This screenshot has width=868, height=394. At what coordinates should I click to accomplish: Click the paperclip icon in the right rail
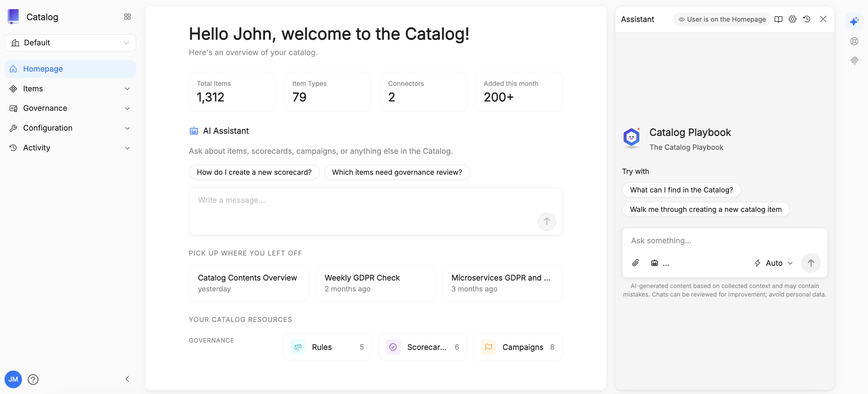(x=854, y=61)
